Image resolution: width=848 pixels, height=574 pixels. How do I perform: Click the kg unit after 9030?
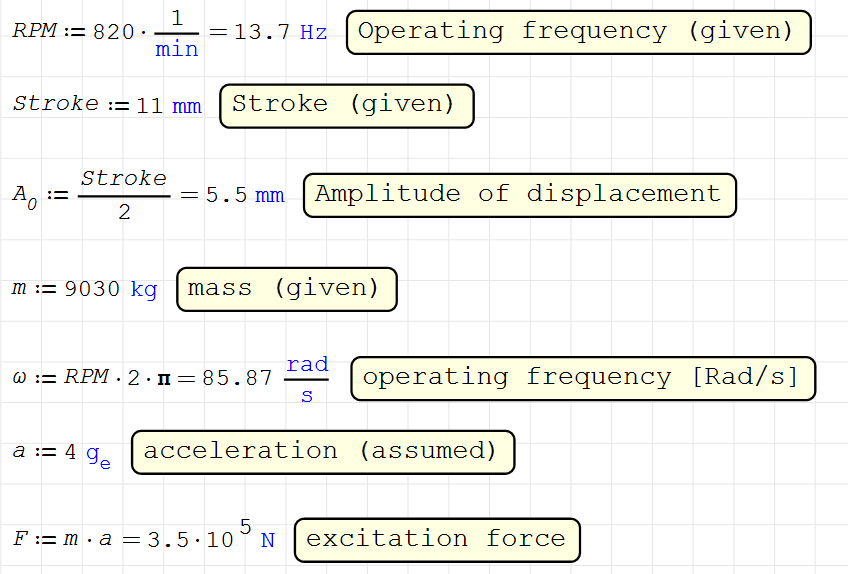click(x=144, y=290)
